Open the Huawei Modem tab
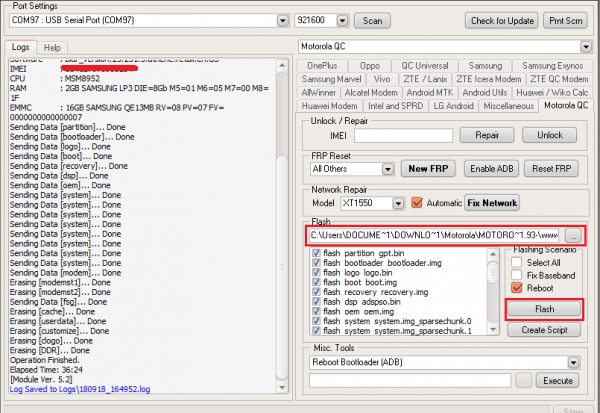600x413 pixels. [x=329, y=106]
